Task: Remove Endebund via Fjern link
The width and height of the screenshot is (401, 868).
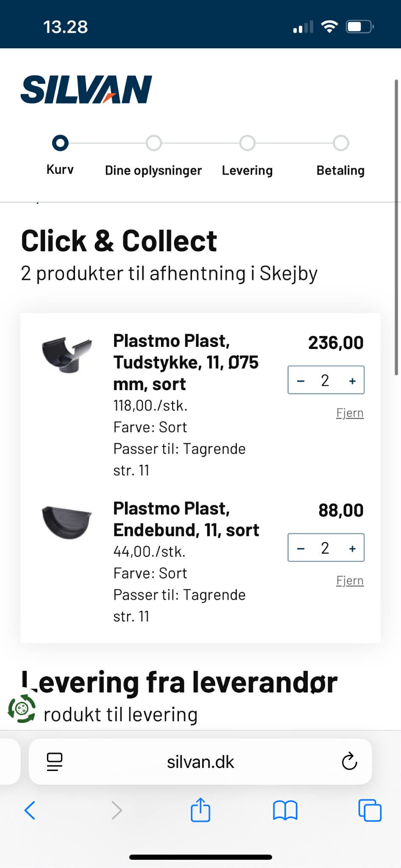Action: (350, 581)
